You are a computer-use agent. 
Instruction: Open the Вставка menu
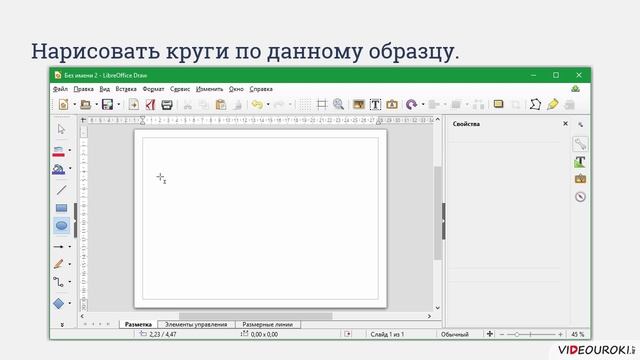126,89
